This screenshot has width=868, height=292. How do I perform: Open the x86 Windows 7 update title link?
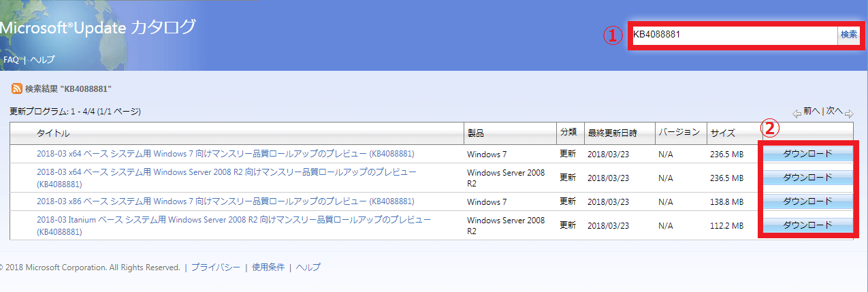(225, 201)
